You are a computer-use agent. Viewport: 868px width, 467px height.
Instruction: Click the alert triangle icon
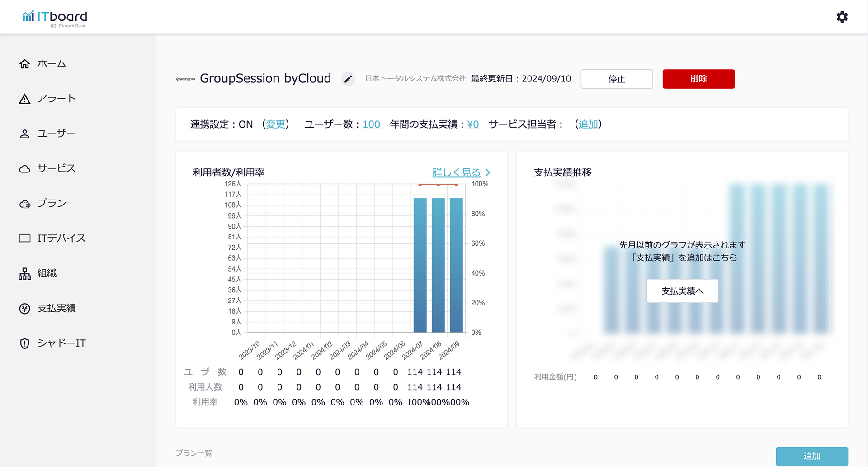tap(25, 99)
